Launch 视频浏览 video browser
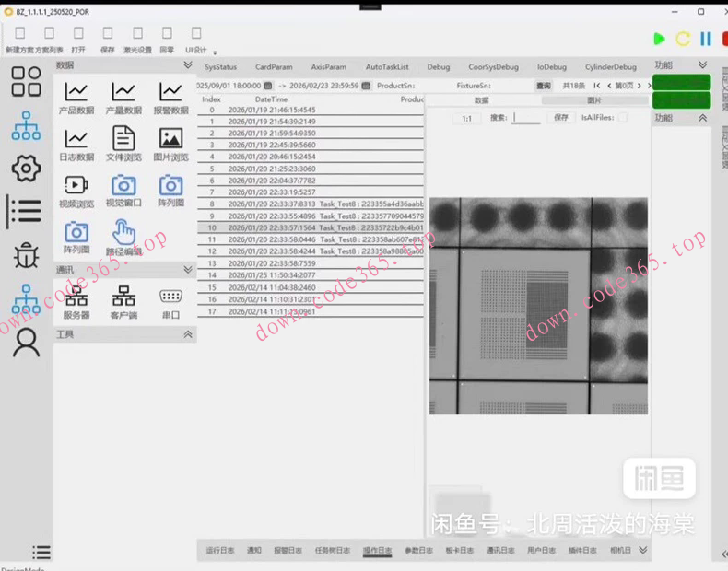 pos(76,191)
